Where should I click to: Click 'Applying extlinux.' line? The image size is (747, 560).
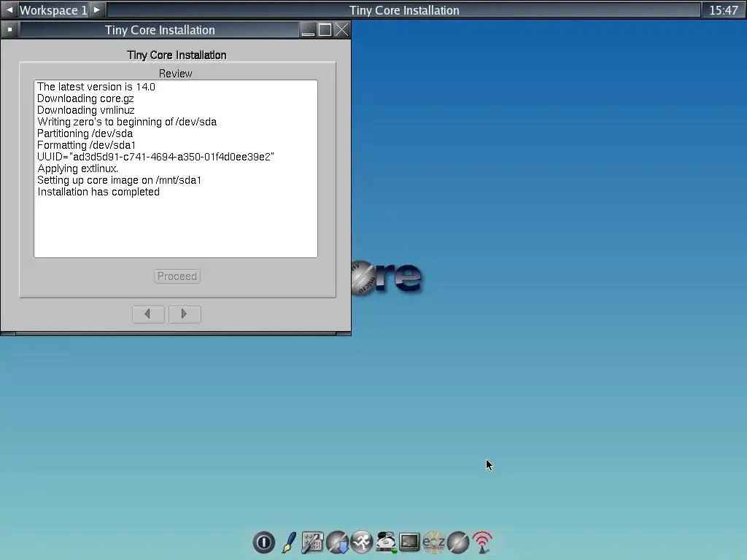pos(77,168)
